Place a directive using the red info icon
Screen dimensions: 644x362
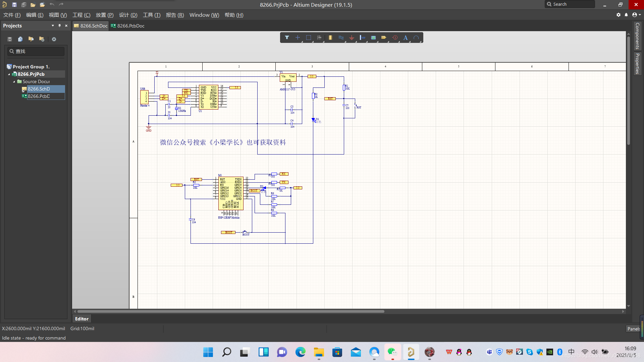[395, 38]
